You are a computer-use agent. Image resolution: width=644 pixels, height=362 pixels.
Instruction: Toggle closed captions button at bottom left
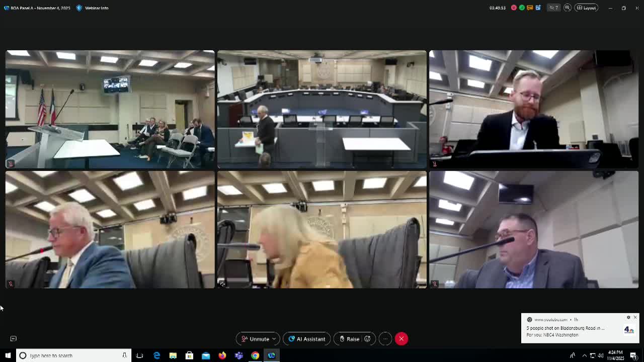(14, 339)
